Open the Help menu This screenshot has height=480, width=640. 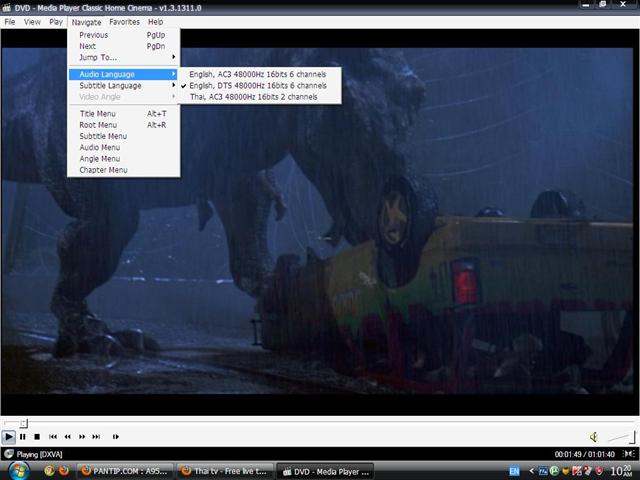[x=156, y=22]
